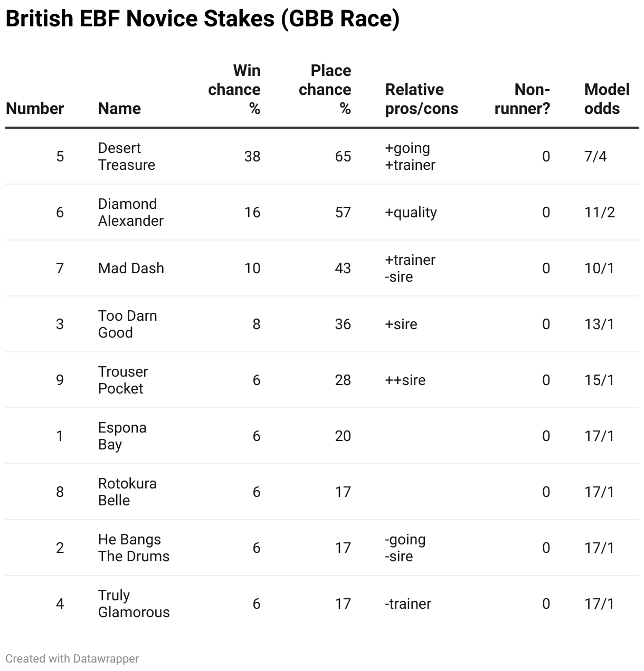Image resolution: width=644 pixels, height=671 pixels.
Task: Open the Created with Datawrapper link
Action: click(x=72, y=659)
